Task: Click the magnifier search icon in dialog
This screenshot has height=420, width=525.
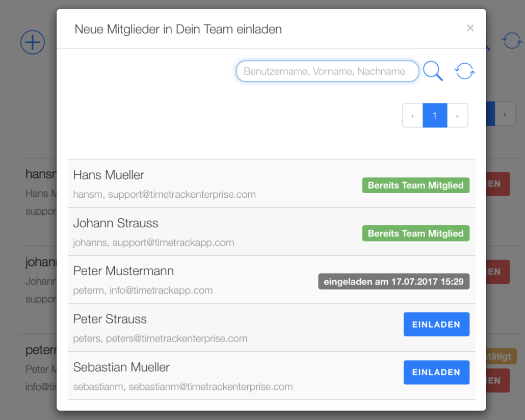Action: pos(433,71)
